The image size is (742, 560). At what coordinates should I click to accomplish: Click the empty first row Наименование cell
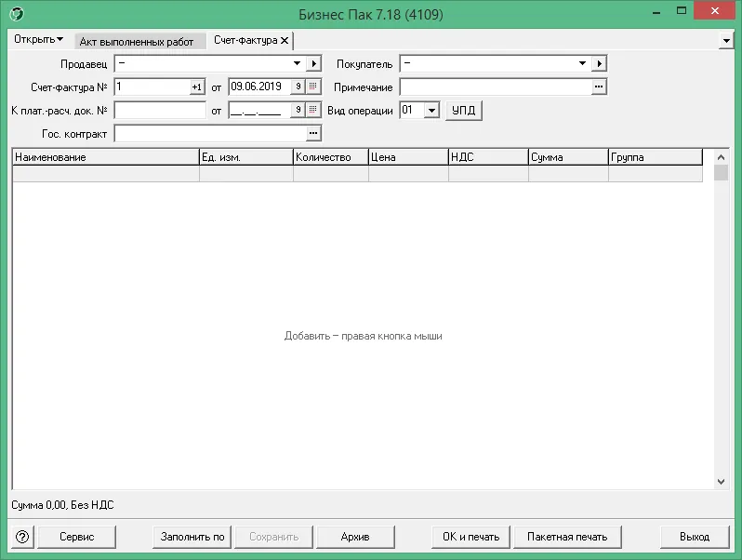click(105, 174)
